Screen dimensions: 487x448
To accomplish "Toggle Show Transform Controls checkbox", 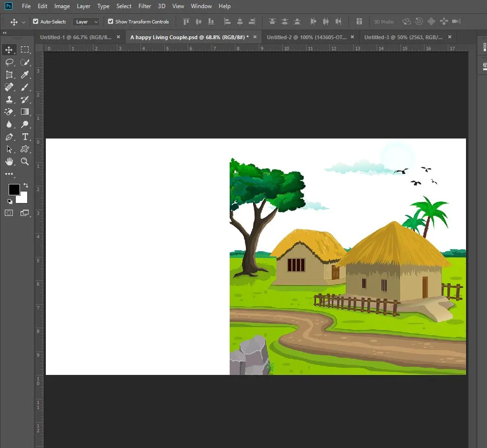I will click(x=111, y=21).
